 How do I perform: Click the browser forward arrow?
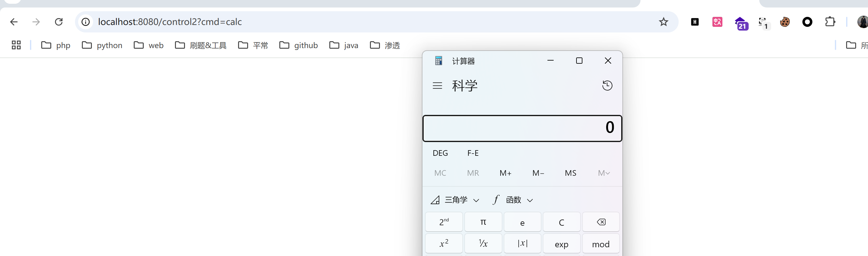36,22
